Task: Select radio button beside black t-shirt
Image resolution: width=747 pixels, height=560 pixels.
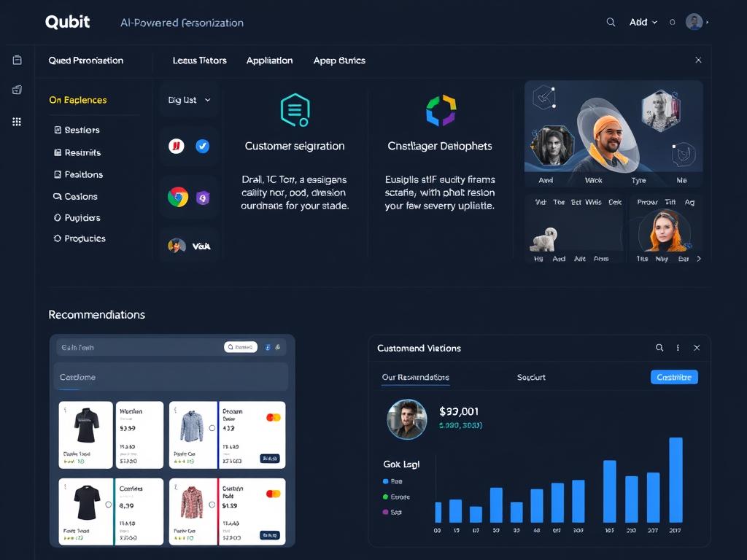Action: tap(109, 505)
